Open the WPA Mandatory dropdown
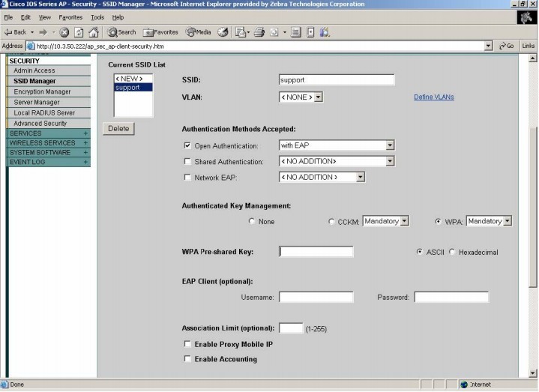Screen dimensions: 539x392 click(x=489, y=221)
